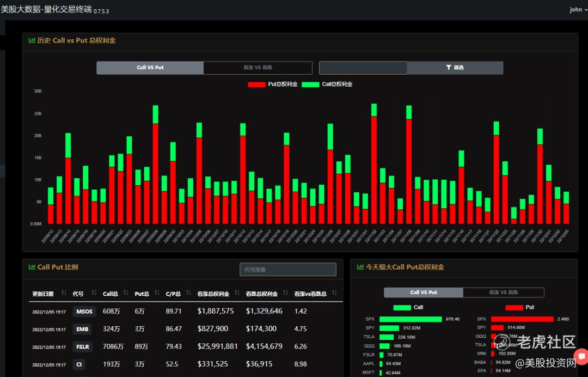Open the MSOS ticker badge

click(84, 312)
